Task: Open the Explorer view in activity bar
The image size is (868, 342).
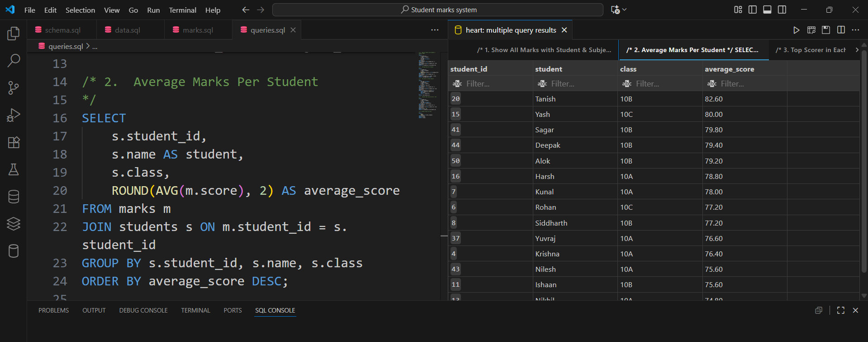Action: [14, 34]
